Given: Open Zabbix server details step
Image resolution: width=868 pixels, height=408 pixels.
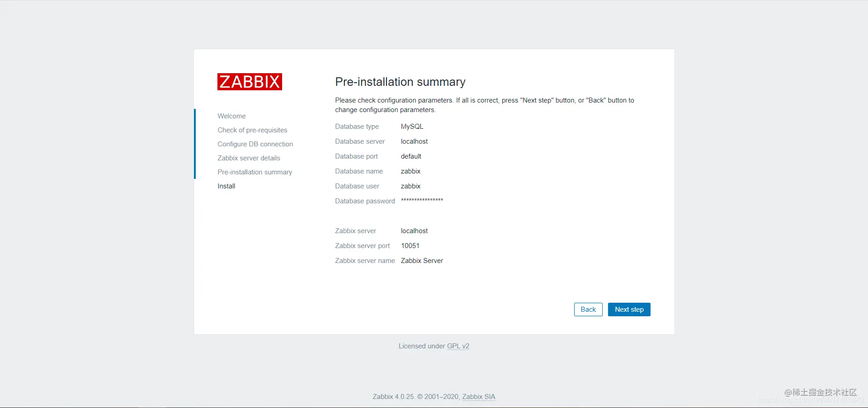Looking at the screenshot, I should (249, 158).
